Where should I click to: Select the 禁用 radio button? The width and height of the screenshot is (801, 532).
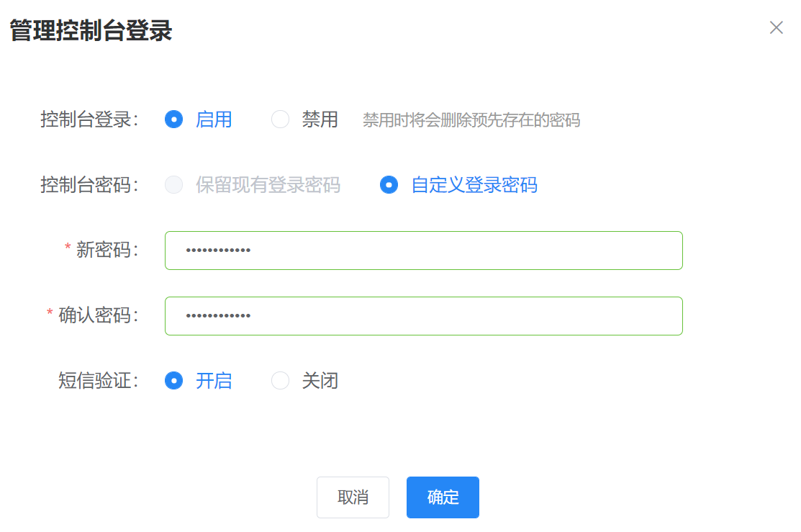click(x=280, y=120)
